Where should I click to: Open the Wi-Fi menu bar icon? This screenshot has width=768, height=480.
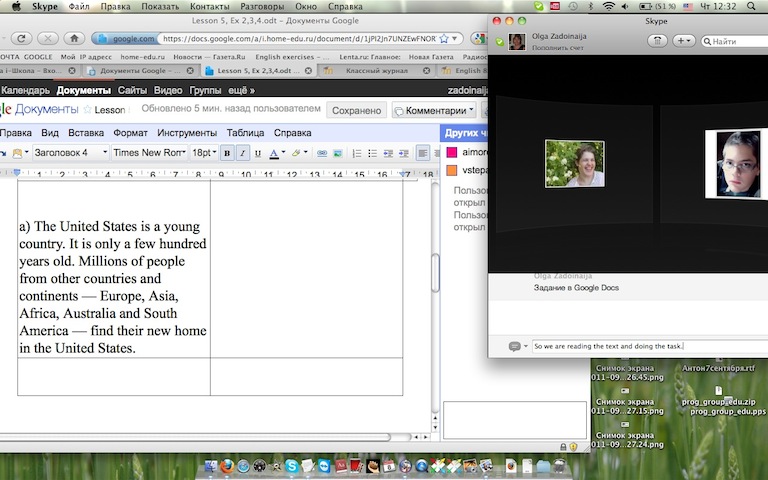[x=608, y=6]
